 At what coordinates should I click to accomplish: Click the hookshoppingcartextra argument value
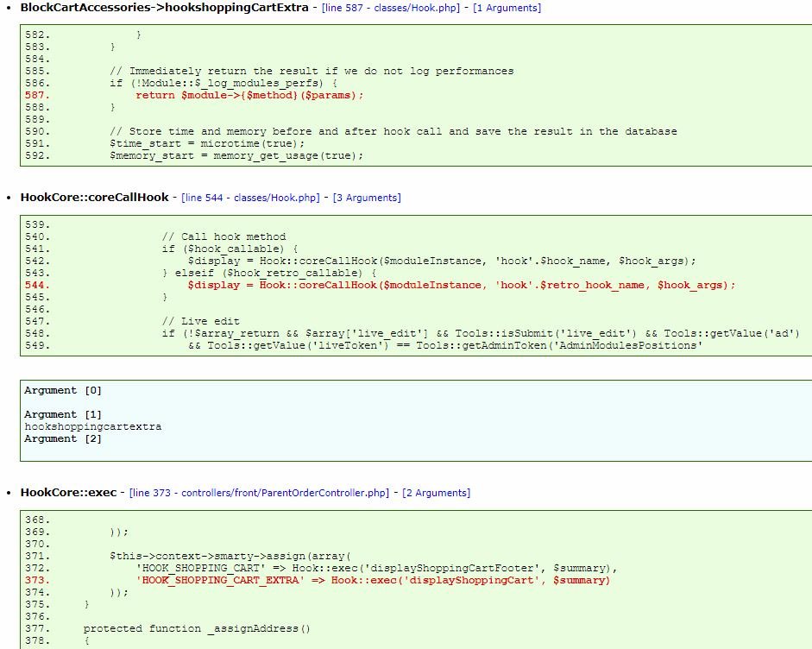(92, 427)
